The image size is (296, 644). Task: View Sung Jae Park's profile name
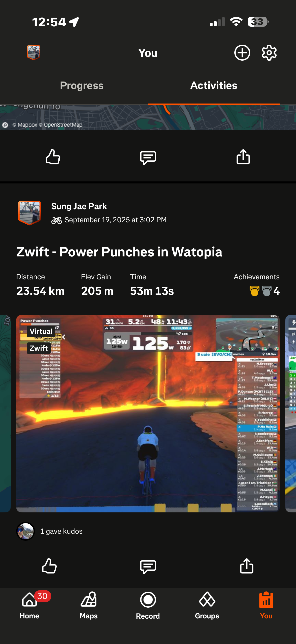coord(79,206)
